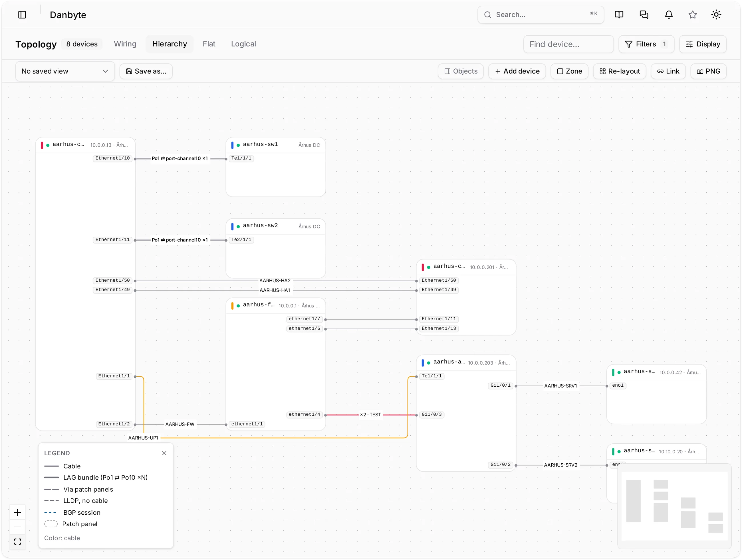This screenshot has width=742, height=560.
Task: Select port Gi1/0/3
Action: [x=432, y=415]
